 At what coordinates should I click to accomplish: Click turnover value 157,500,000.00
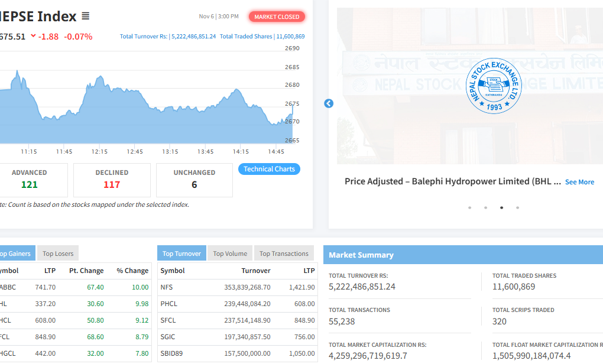pos(247,353)
